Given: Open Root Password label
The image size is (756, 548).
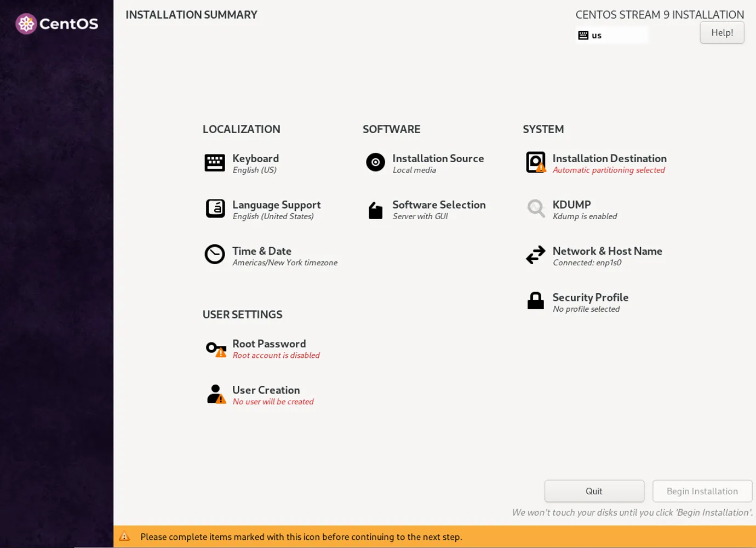Looking at the screenshot, I should (x=269, y=344).
